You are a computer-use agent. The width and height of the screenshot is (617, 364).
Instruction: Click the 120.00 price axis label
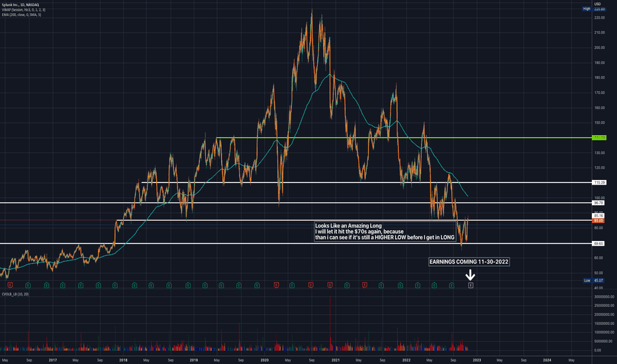[599, 167]
